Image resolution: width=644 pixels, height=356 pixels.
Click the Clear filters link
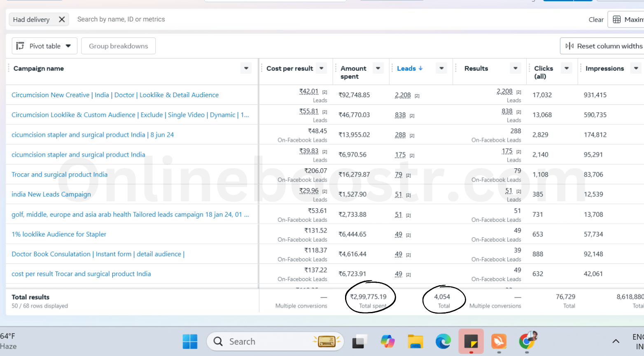pos(595,19)
